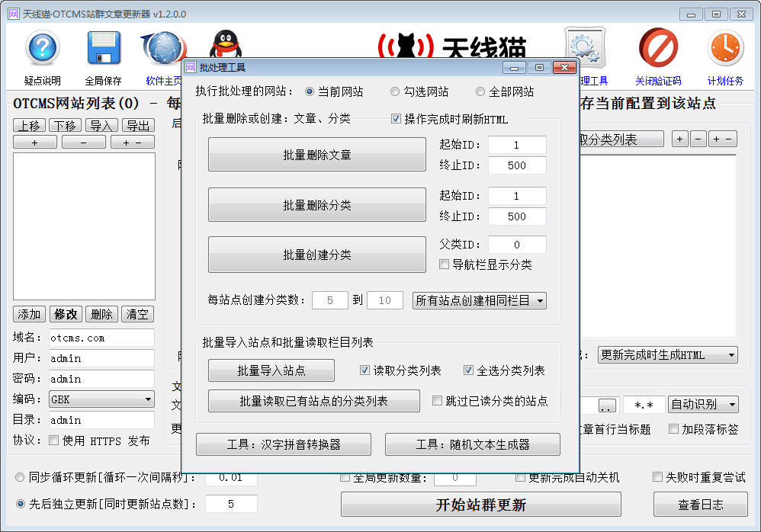Image resolution: width=761 pixels, height=532 pixels.
Task: Click 导入 button in site list
Action: pyautogui.click(x=101, y=126)
